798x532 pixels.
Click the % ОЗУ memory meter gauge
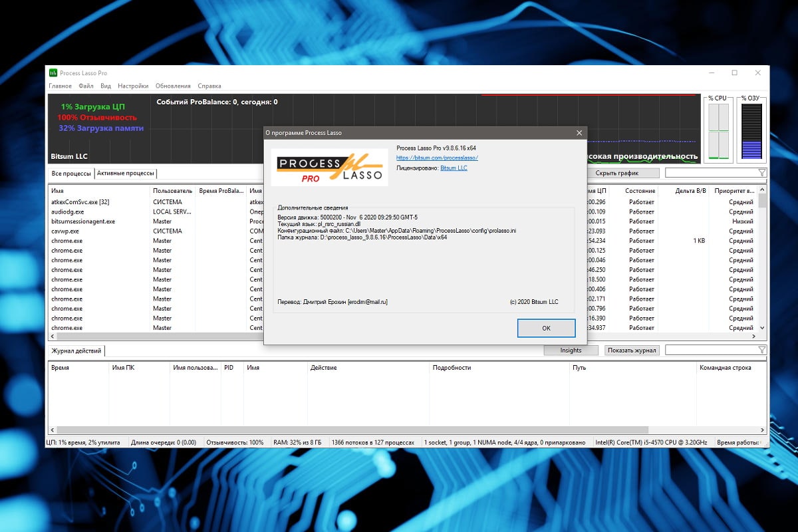751,131
